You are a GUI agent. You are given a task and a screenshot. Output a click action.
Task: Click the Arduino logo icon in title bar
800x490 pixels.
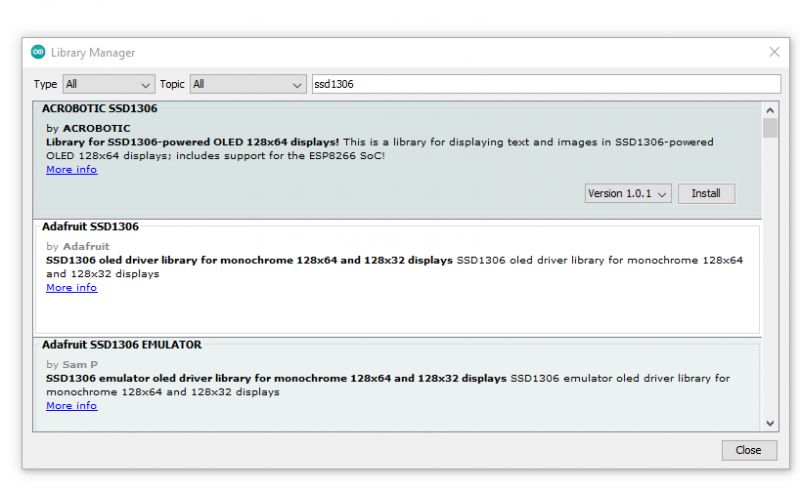(x=38, y=52)
